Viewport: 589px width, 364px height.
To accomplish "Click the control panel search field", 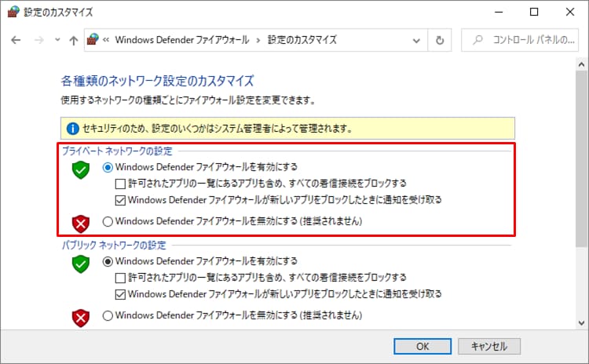I will (520, 40).
